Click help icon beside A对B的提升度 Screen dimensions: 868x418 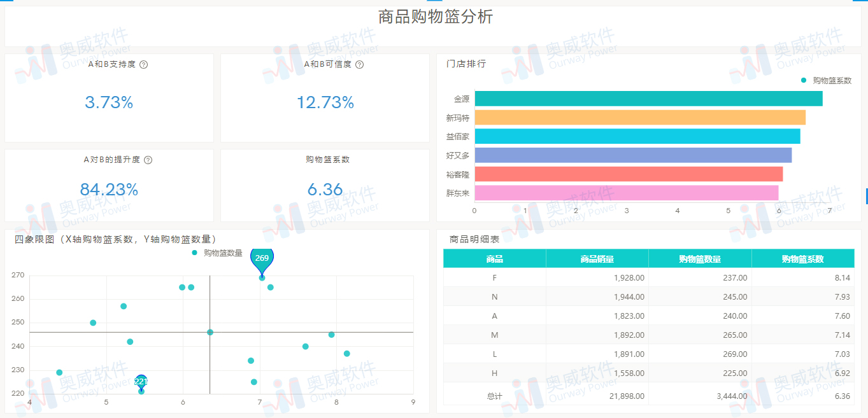(148, 160)
